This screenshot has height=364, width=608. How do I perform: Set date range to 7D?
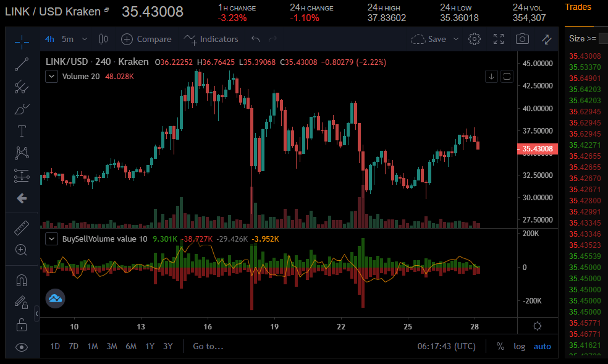point(74,346)
